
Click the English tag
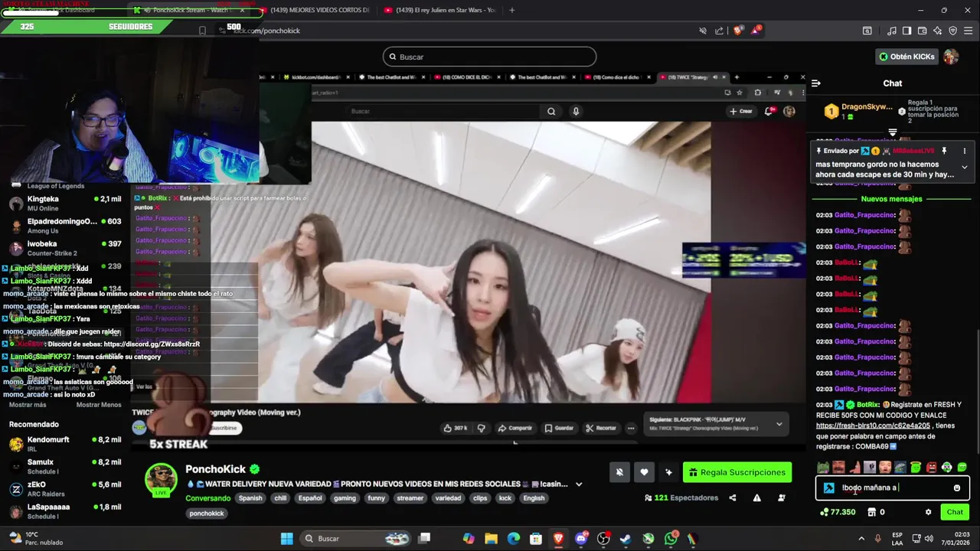[x=534, y=498]
